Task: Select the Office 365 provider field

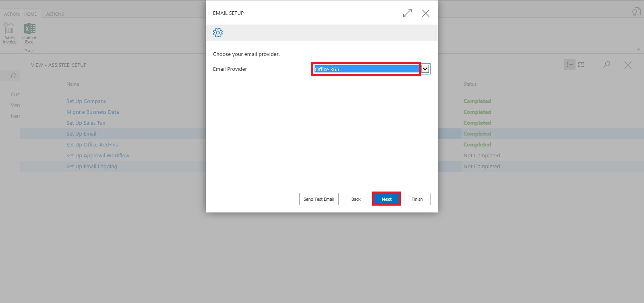Action: click(366, 69)
